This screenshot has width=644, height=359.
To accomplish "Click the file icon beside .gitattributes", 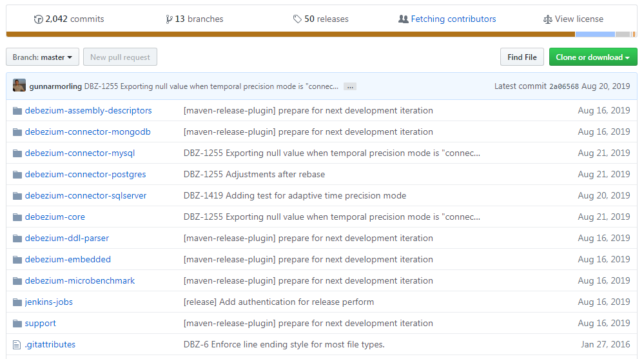I will pyautogui.click(x=17, y=345).
